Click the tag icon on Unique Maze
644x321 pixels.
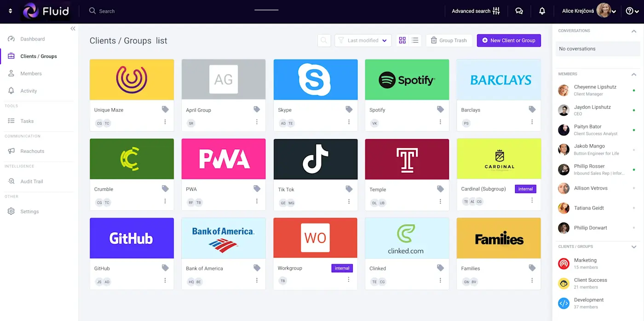point(165,109)
